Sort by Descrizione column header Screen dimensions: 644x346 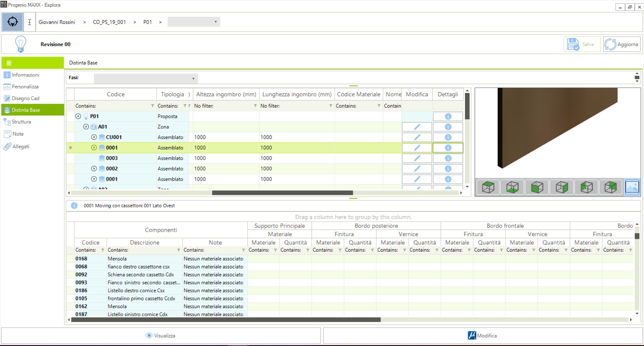[145, 243]
